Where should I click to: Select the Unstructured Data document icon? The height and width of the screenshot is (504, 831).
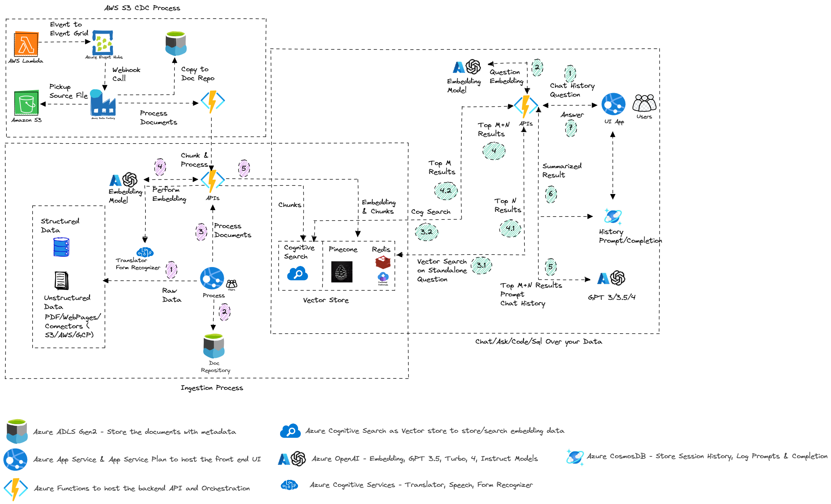[x=61, y=281]
